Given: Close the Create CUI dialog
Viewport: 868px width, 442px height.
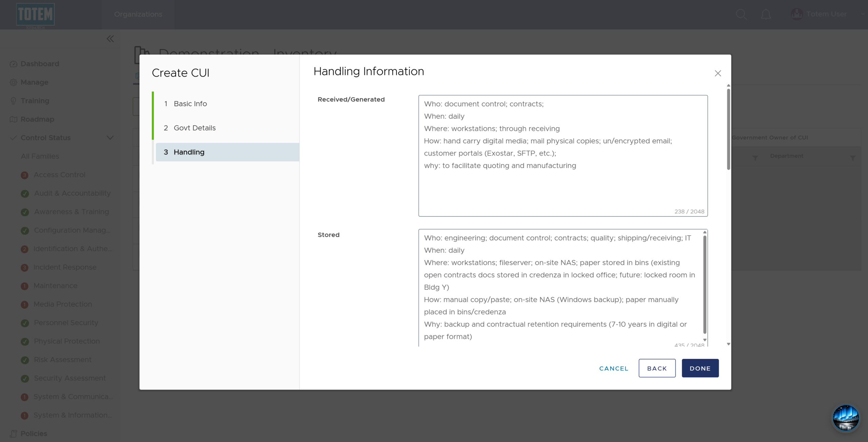Looking at the screenshot, I should [x=718, y=73].
